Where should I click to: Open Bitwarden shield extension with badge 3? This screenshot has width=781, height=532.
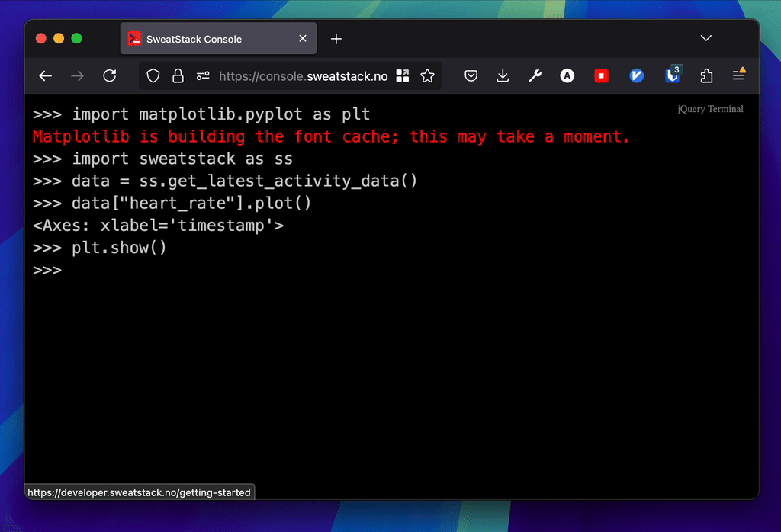[672, 75]
